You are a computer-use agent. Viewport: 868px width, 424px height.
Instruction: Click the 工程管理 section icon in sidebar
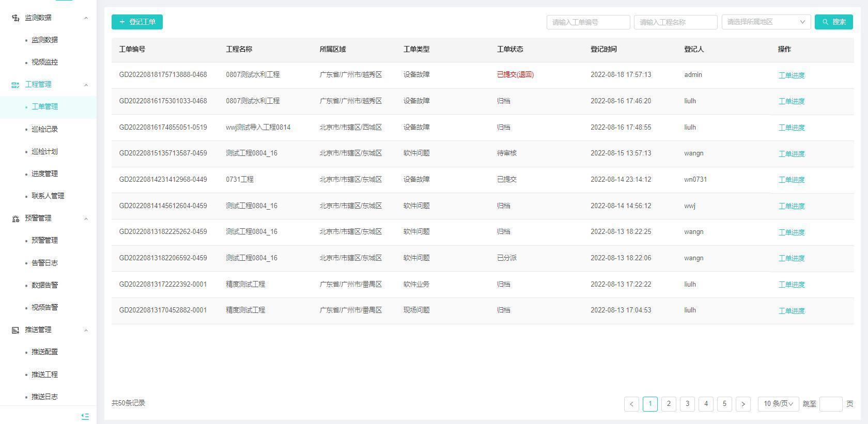pyautogui.click(x=16, y=85)
